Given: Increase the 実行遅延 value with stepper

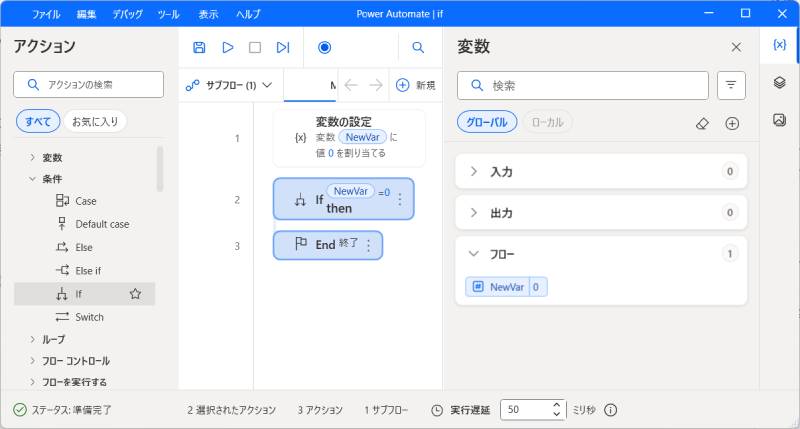Looking at the screenshot, I should 557,405.
